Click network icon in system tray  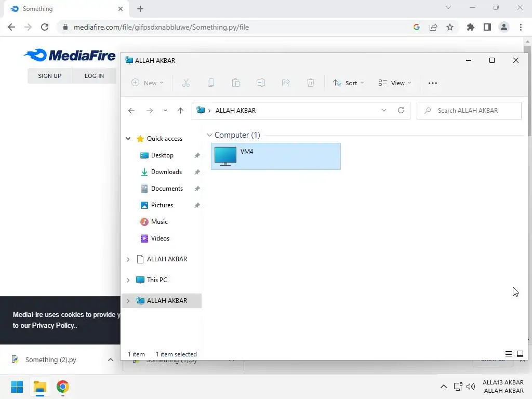coord(458,387)
